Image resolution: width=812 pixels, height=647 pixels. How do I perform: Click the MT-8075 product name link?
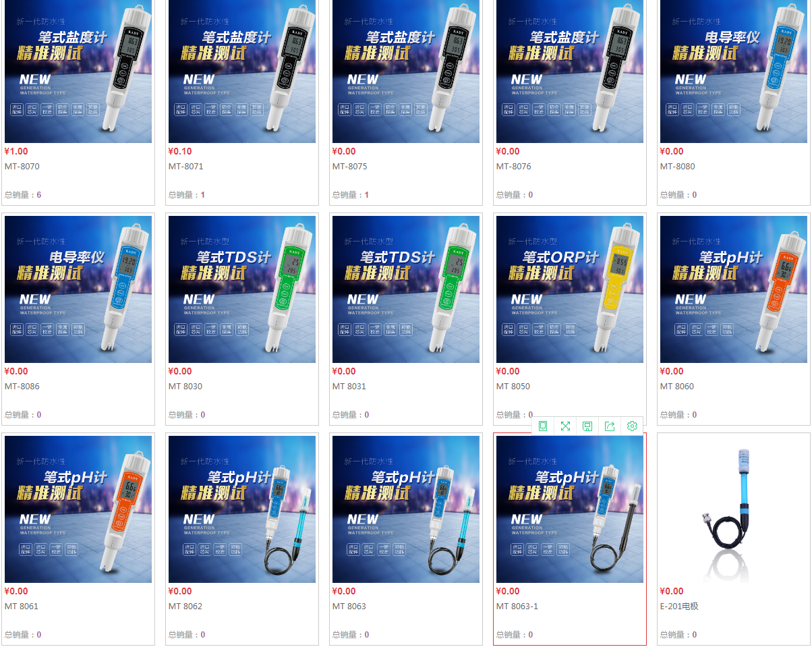349,167
